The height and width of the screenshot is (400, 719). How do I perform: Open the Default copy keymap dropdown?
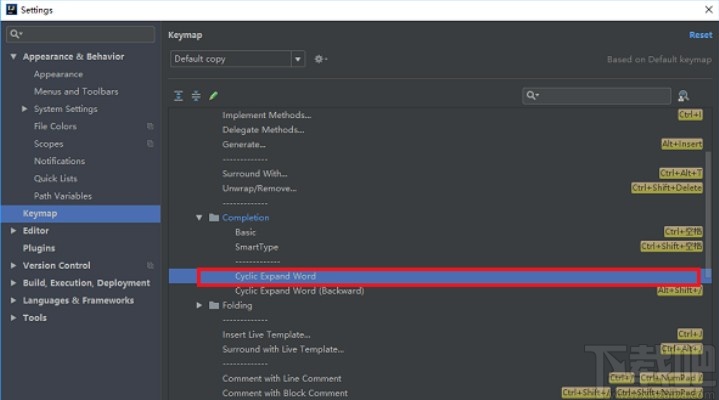click(298, 59)
